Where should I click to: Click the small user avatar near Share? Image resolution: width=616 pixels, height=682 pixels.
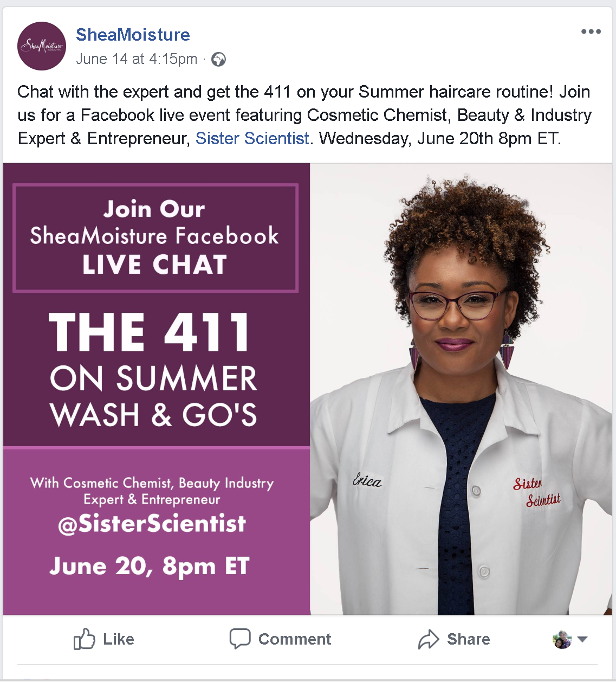[562, 639]
